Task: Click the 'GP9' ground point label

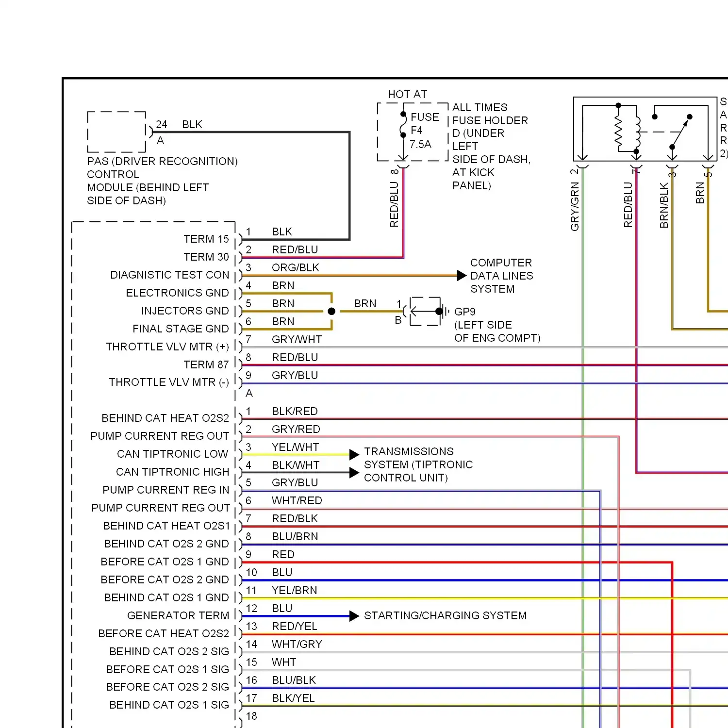Action: pos(465,312)
